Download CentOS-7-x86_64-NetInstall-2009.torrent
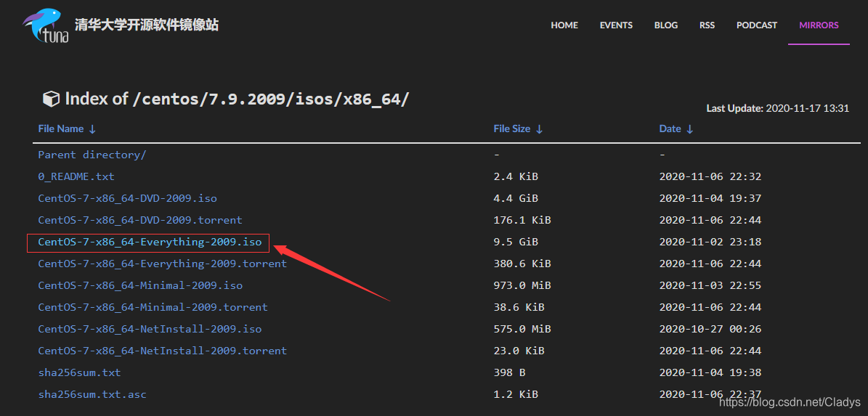 [163, 351]
